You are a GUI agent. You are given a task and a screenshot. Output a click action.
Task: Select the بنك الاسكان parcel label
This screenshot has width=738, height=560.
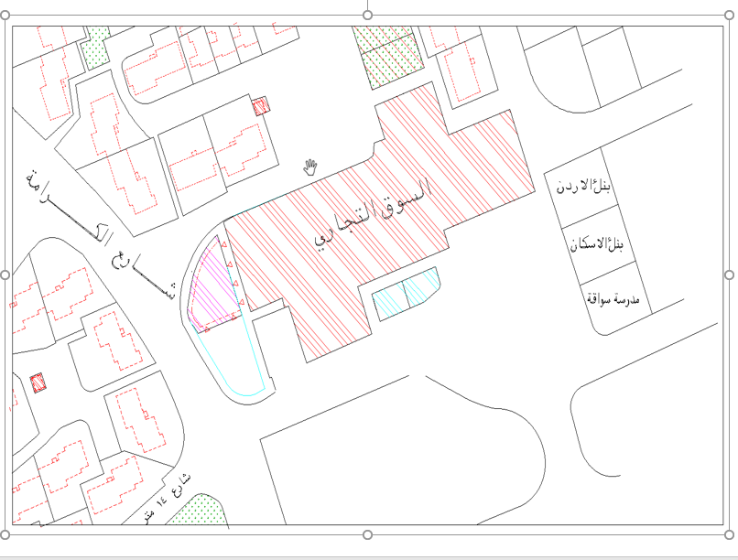[x=596, y=245]
